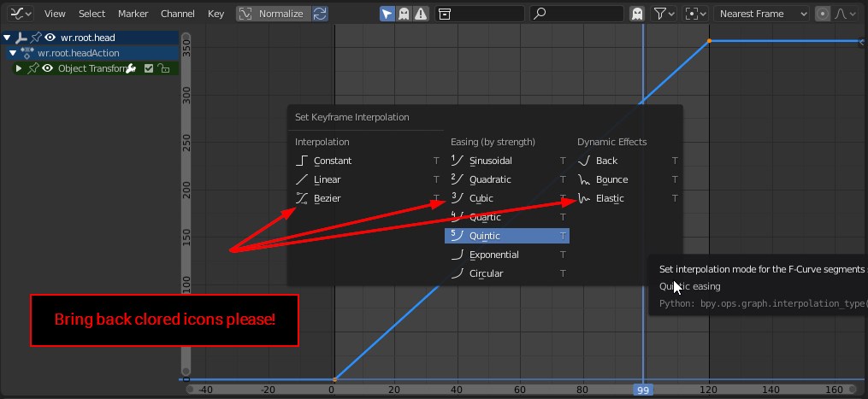Toggle Only Show Selected arrow icon

(x=387, y=14)
